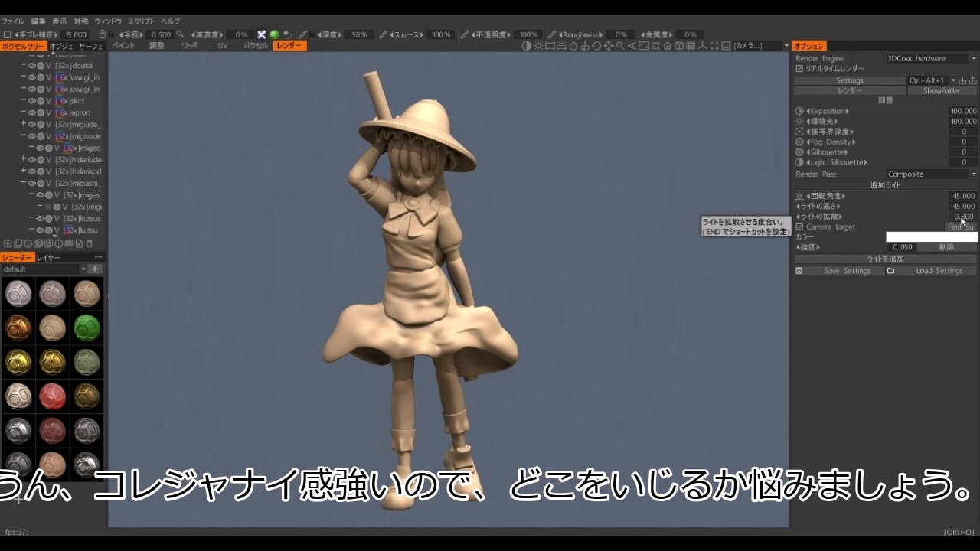Toggle the grid icon in viewport toolbar

click(691, 46)
